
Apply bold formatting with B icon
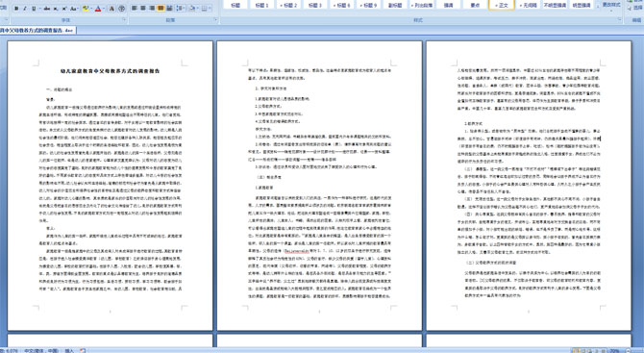tap(16, 9)
